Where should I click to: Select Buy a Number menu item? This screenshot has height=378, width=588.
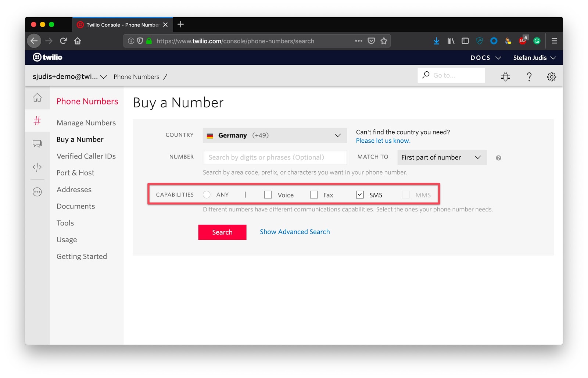pos(80,139)
